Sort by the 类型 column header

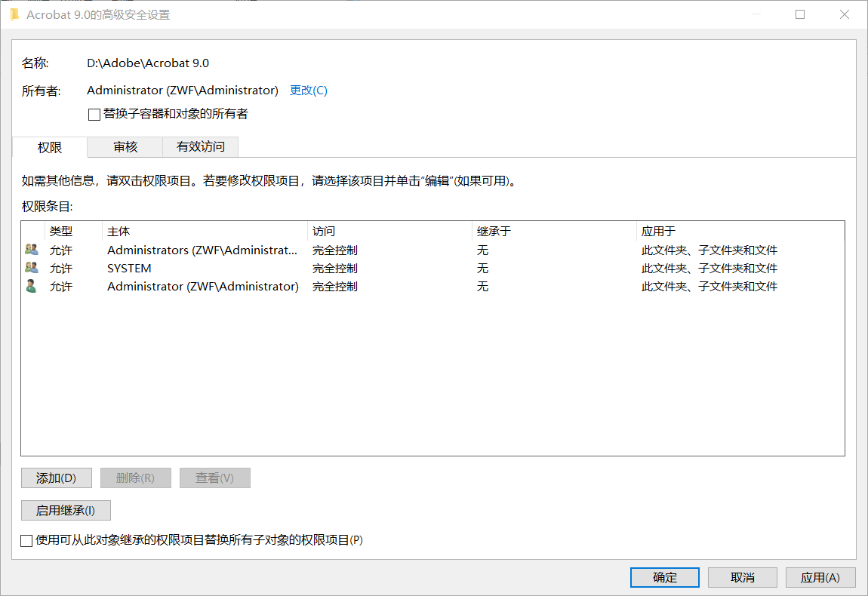73,232
